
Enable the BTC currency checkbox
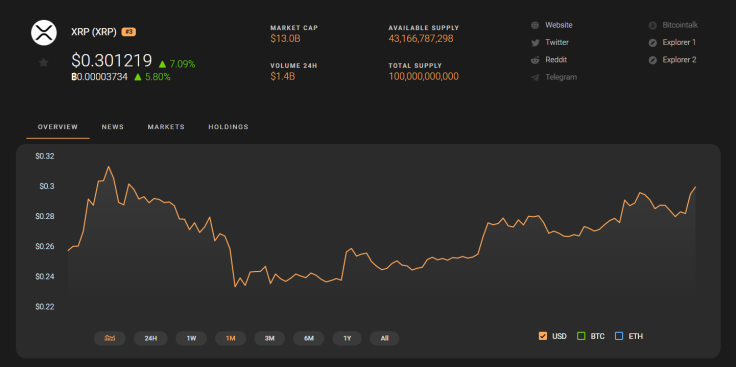click(581, 336)
